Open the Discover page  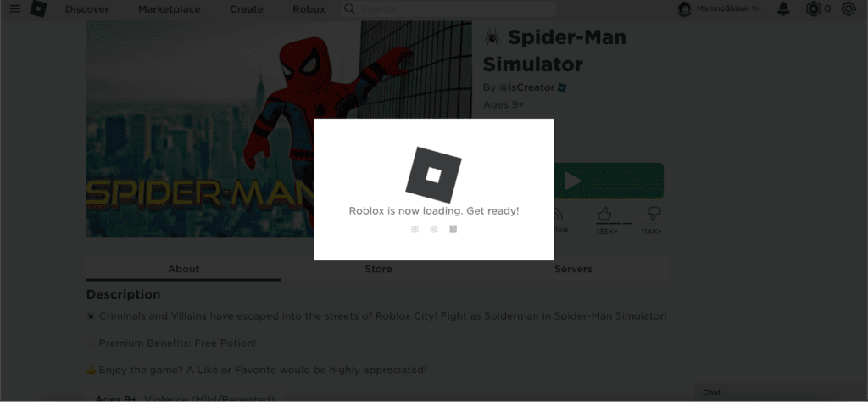[87, 9]
